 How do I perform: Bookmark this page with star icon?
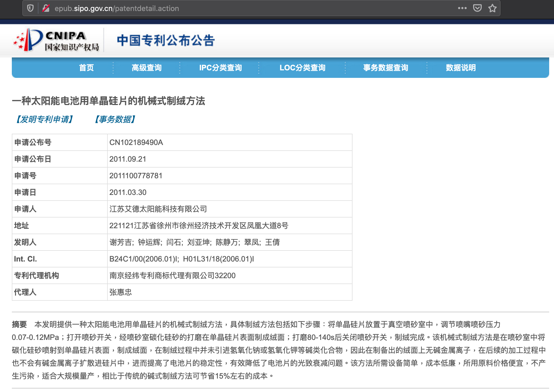pyautogui.click(x=492, y=8)
